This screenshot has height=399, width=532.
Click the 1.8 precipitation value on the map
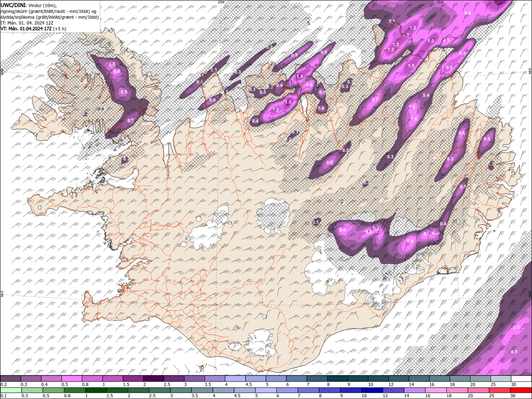pyautogui.click(x=300, y=76)
